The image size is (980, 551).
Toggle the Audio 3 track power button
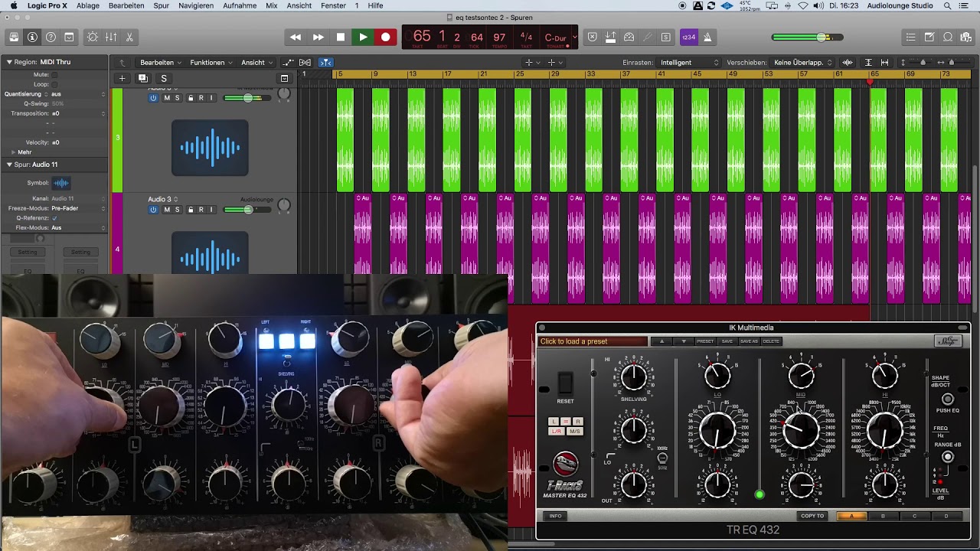153,210
